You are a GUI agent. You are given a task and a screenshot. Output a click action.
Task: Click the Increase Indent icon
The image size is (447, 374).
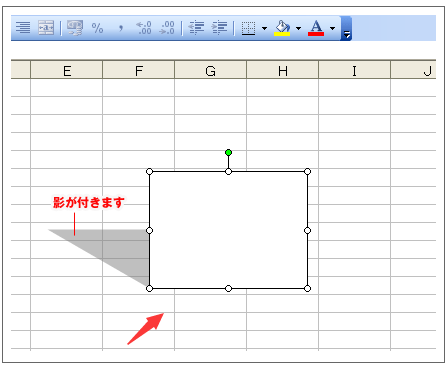click(x=219, y=28)
